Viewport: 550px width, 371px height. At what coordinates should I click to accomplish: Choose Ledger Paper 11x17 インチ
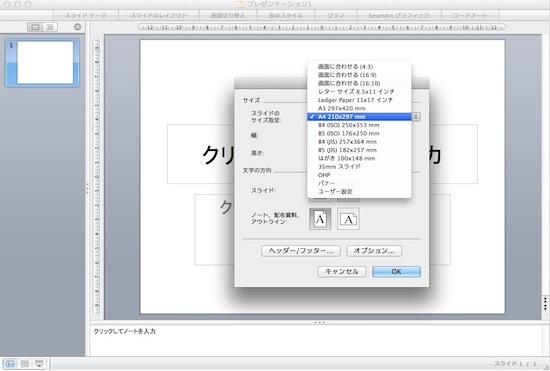tap(359, 100)
